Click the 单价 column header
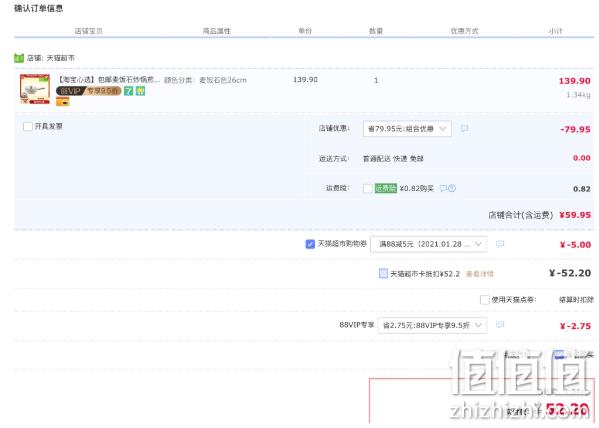Screen dimensions: 599x428 pos(305,31)
